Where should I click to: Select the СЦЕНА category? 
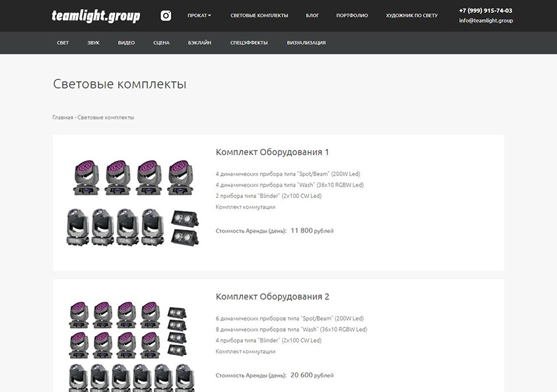161,43
